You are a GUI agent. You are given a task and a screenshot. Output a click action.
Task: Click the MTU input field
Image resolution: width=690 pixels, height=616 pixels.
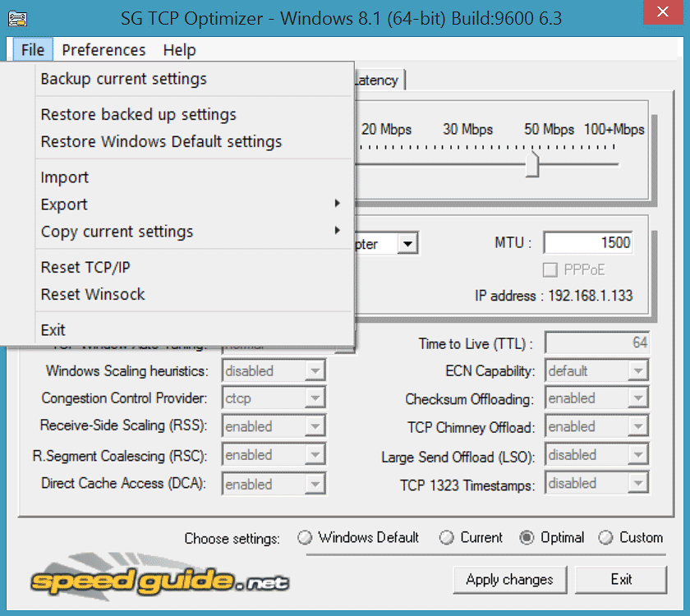[x=588, y=242]
